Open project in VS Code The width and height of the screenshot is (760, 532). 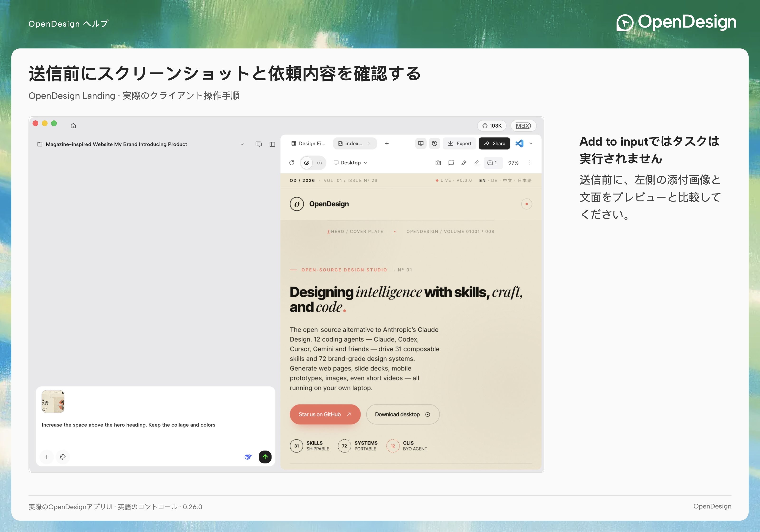click(x=519, y=144)
